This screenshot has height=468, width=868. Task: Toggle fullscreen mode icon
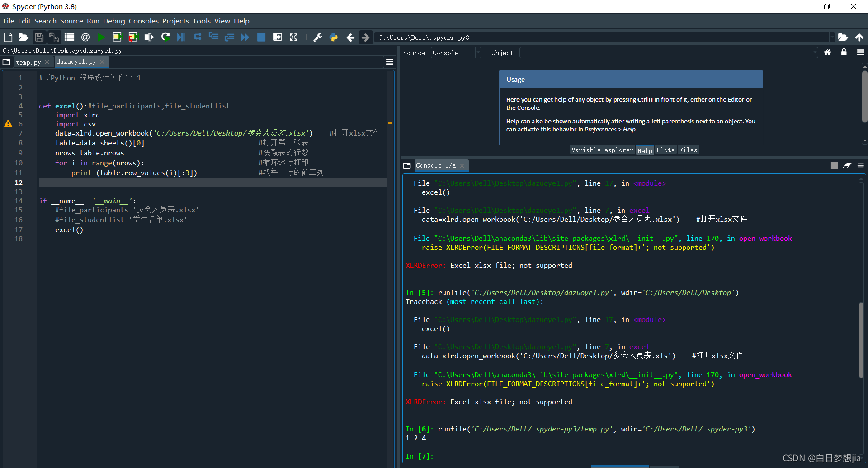293,37
